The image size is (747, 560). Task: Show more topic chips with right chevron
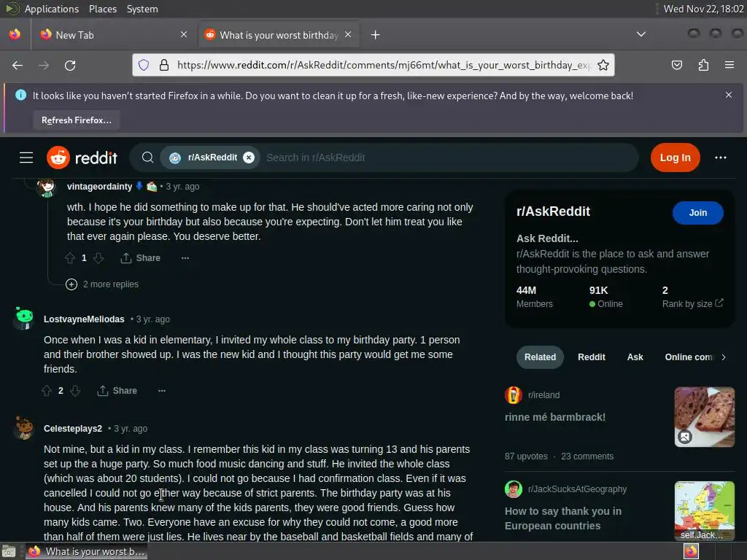tap(723, 357)
